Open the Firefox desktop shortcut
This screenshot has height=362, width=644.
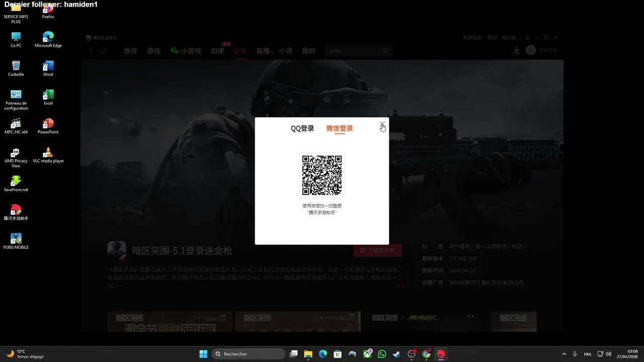pyautogui.click(x=48, y=12)
